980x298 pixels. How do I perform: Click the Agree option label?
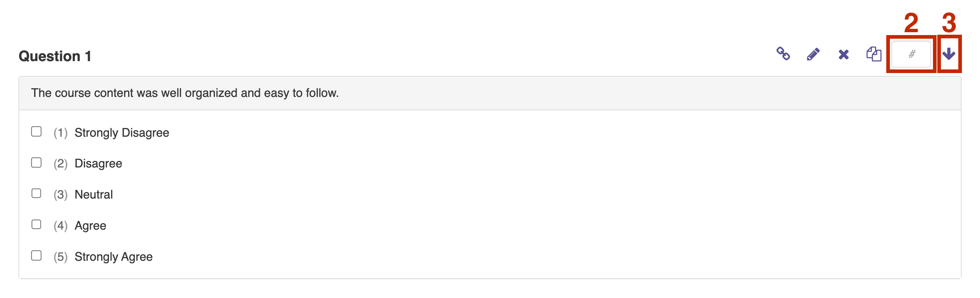pyautogui.click(x=90, y=226)
